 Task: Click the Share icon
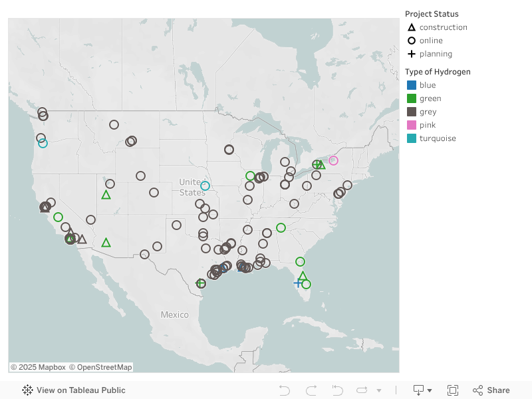(477, 390)
